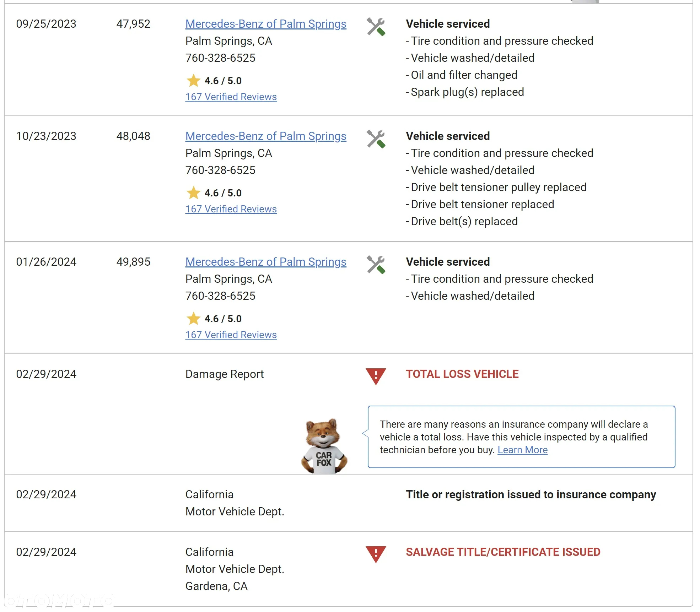Click service tools icon for 09/25/2023 record
The width and height of the screenshot is (700, 612).
pyautogui.click(x=376, y=27)
